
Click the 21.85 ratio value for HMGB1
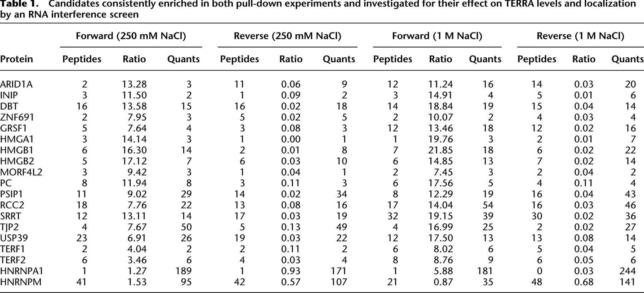click(x=440, y=150)
